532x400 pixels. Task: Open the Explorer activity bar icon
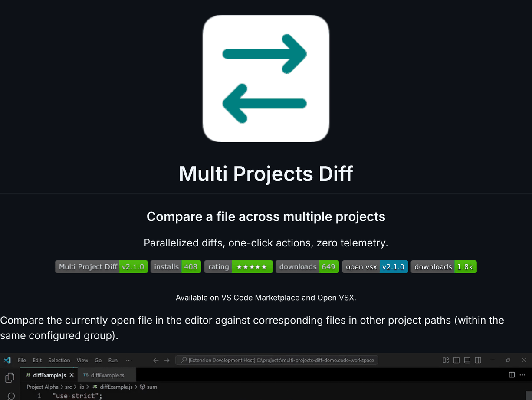pyautogui.click(x=10, y=377)
